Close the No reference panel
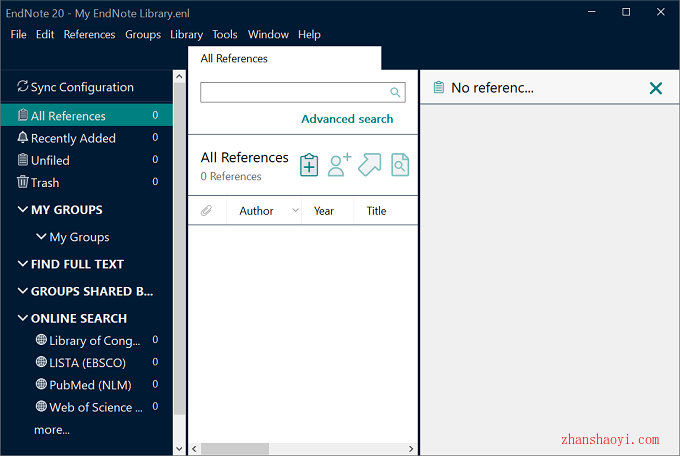The height and width of the screenshot is (456, 680). click(x=656, y=88)
